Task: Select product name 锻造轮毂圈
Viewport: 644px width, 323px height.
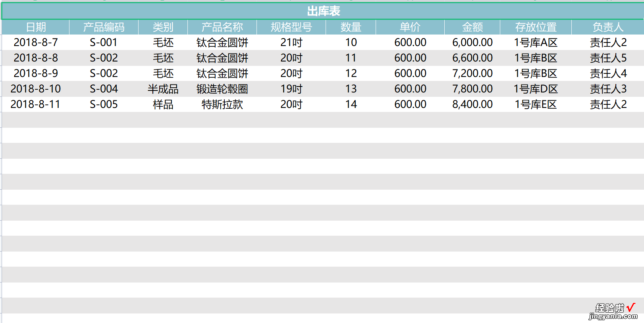Action: coord(222,89)
